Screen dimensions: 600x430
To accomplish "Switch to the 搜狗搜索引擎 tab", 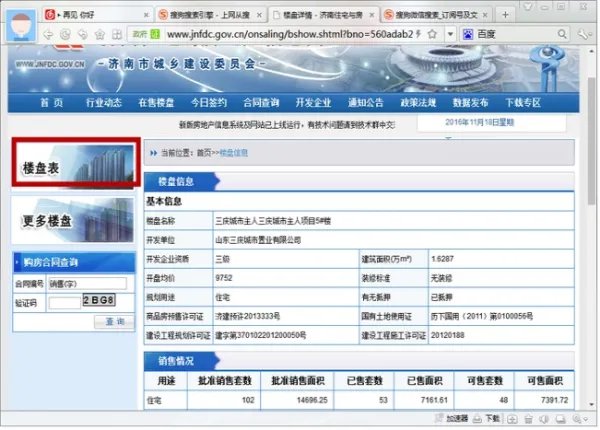I will point(210,15).
